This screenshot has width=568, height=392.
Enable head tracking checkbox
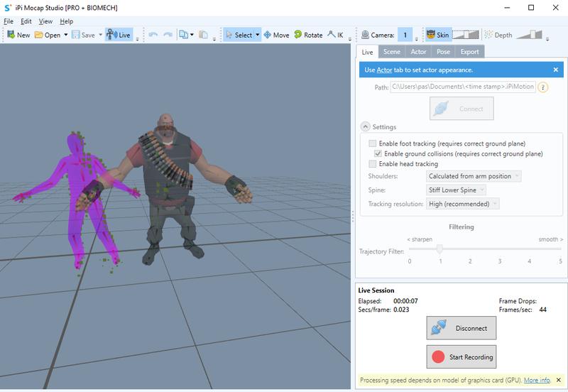(373, 164)
